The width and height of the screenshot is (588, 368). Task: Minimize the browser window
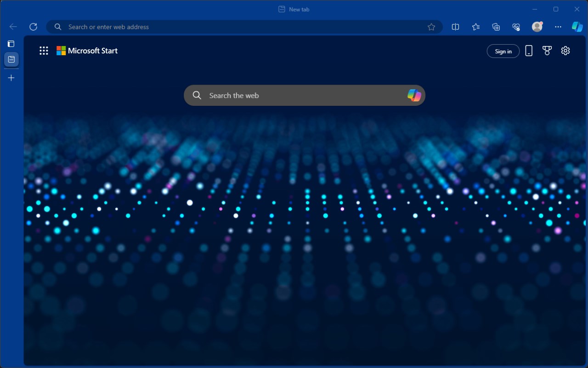(535, 9)
